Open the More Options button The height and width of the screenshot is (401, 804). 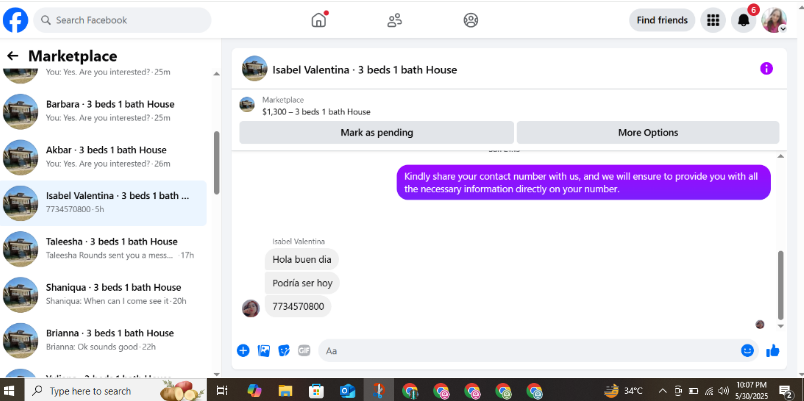pyautogui.click(x=648, y=133)
